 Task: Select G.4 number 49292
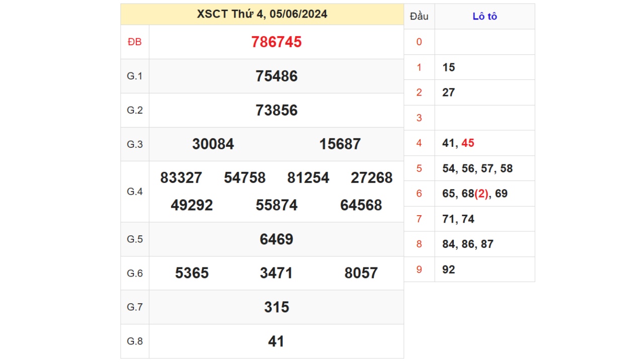click(192, 206)
